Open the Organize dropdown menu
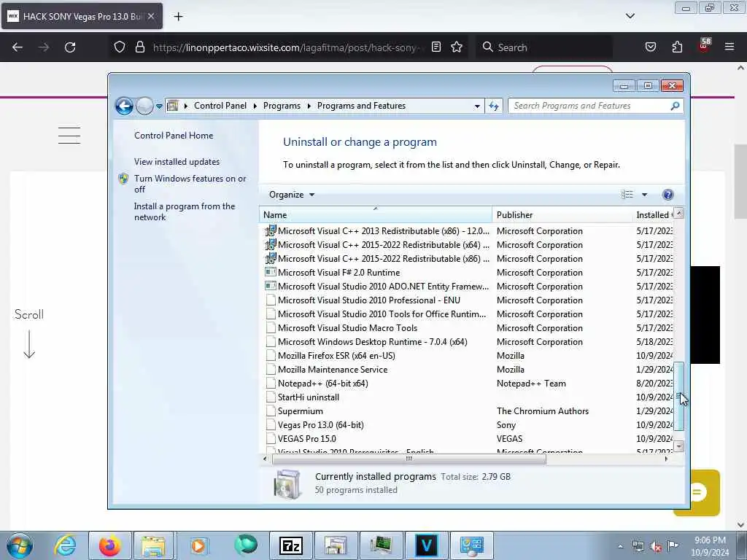This screenshot has width=747, height=560. pos(292,195)
